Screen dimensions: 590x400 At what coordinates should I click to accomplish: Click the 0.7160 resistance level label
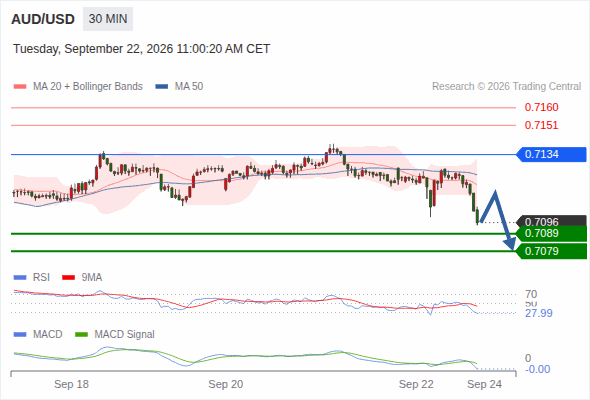(x=541, y=108)
